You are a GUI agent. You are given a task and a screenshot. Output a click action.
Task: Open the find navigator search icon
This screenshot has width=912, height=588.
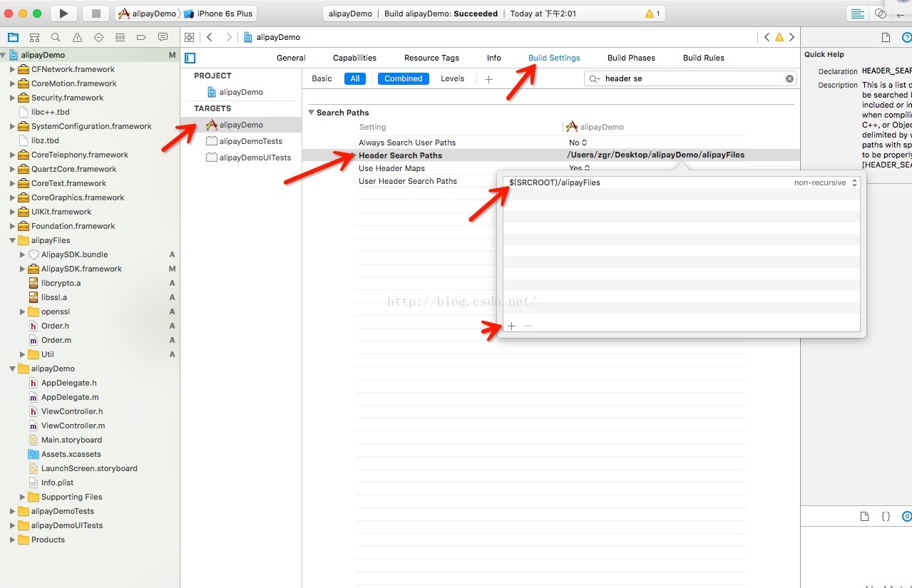56,37
